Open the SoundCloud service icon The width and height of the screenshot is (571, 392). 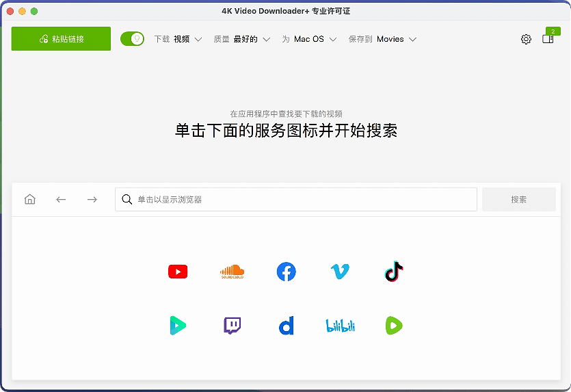click(x=232, y=272)
